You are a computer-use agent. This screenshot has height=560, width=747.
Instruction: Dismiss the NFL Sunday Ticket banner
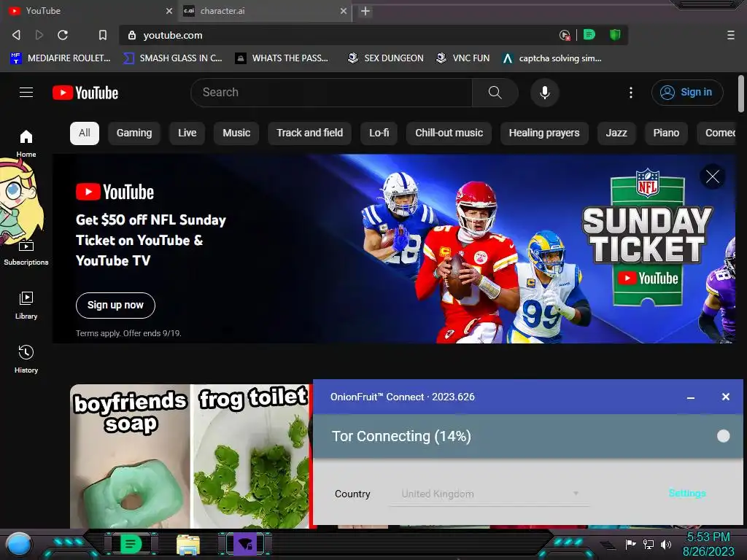(713, 176)
